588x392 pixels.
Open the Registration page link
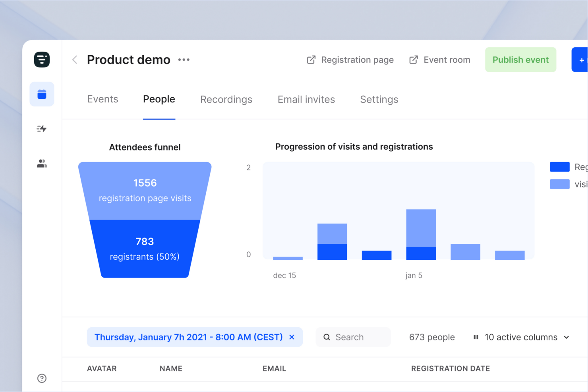[x=350, y=60]
